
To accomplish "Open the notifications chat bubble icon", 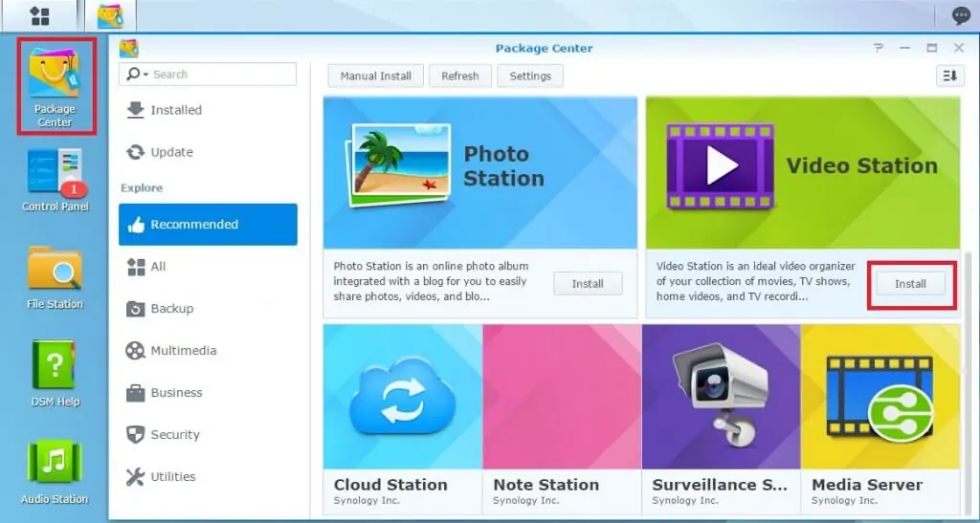I will click(961, 15).
